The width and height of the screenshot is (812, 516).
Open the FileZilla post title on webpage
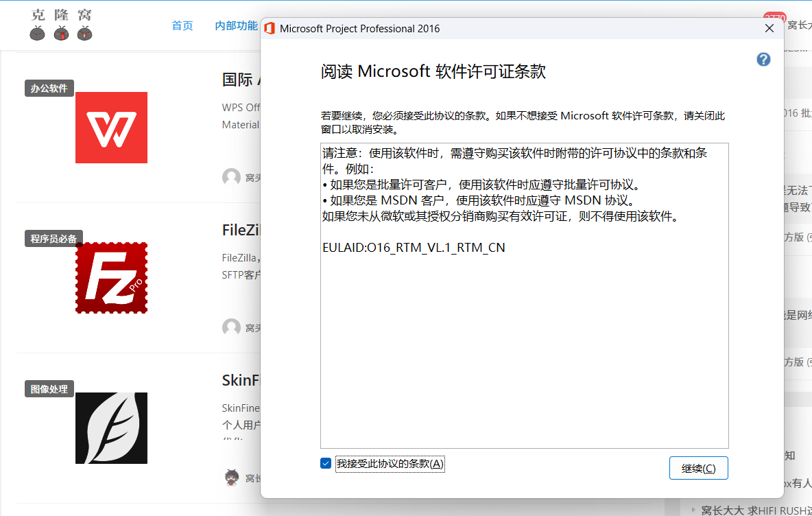[x=241, y=230]
